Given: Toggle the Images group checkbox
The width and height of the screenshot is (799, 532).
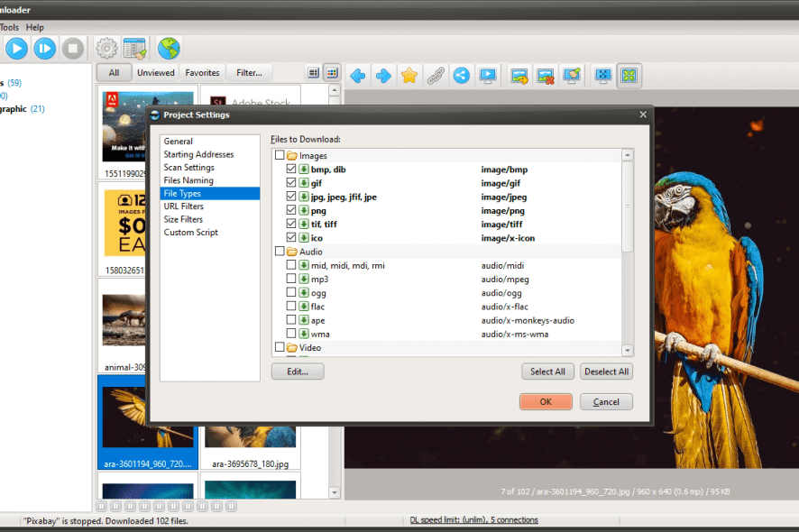Looking at the screenshot, I should point(280,155).
